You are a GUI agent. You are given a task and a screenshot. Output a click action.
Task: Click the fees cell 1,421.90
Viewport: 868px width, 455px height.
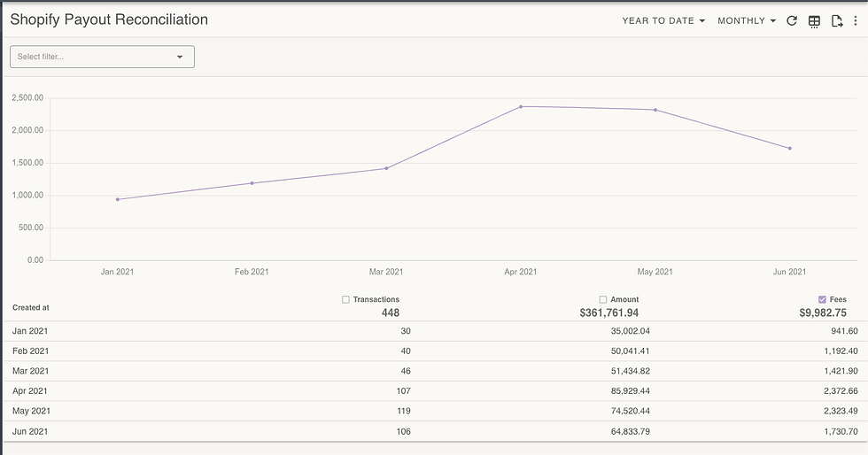pos(841,371)
